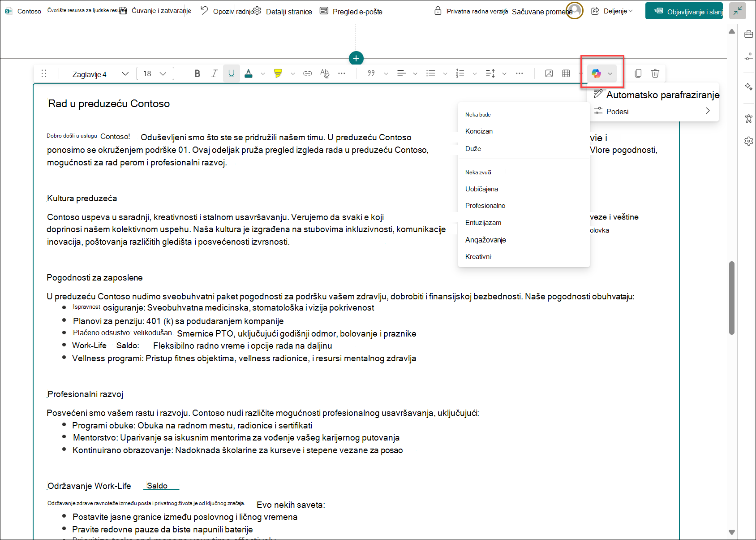Expand the line spacing dropdown arrow

[504, 73]
